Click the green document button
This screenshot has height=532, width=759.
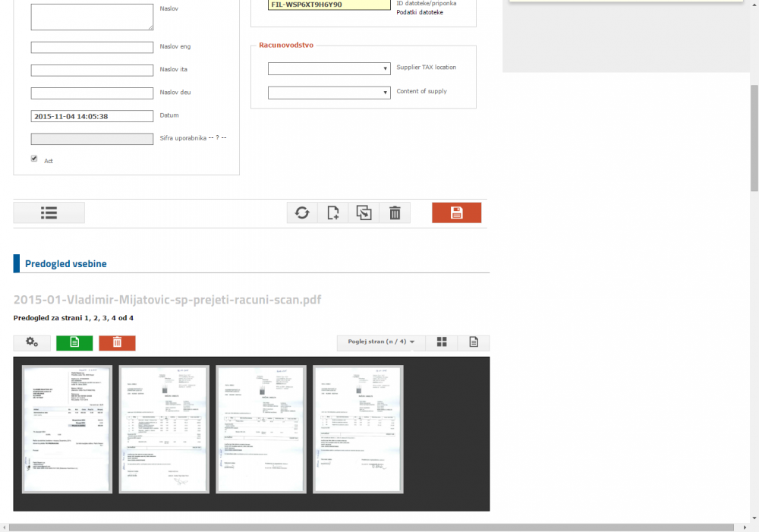[74, 343]
